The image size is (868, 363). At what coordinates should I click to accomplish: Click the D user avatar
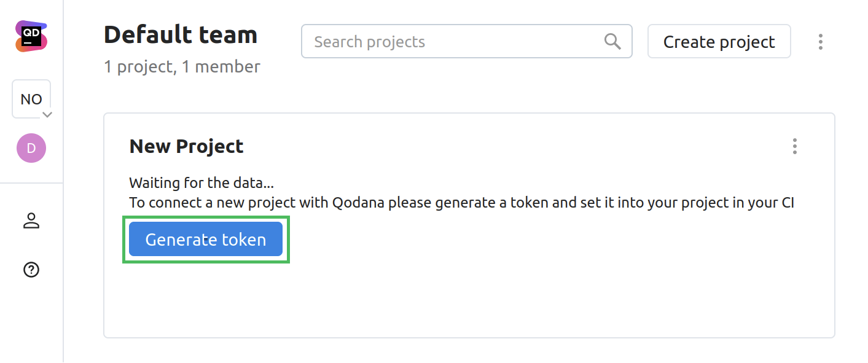click(x=31, y=148)
